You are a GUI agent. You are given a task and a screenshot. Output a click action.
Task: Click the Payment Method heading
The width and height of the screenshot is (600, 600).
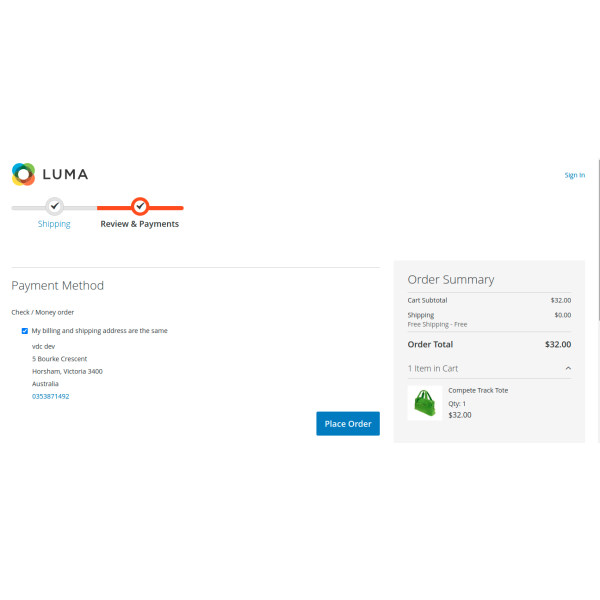pos(57,286)
